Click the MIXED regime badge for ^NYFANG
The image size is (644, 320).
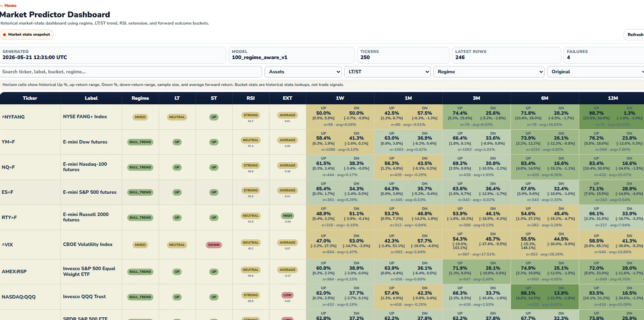coord(140,117)
